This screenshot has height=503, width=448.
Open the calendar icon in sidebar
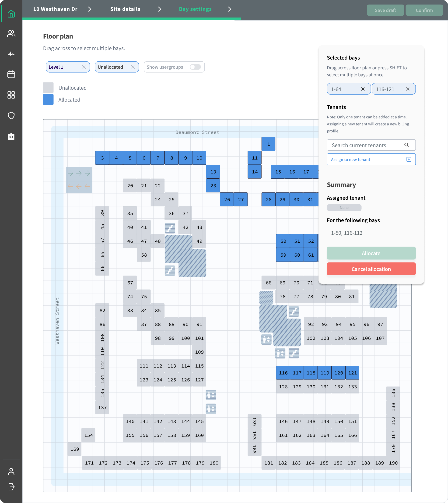(11, 74)
